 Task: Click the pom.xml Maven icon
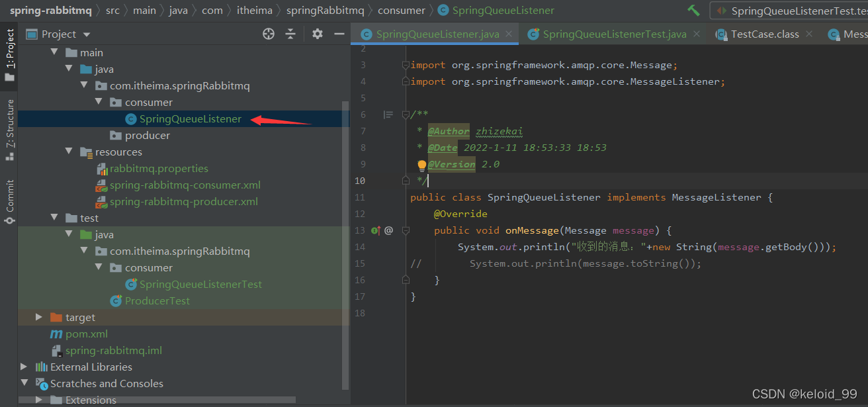coord(56,334)
